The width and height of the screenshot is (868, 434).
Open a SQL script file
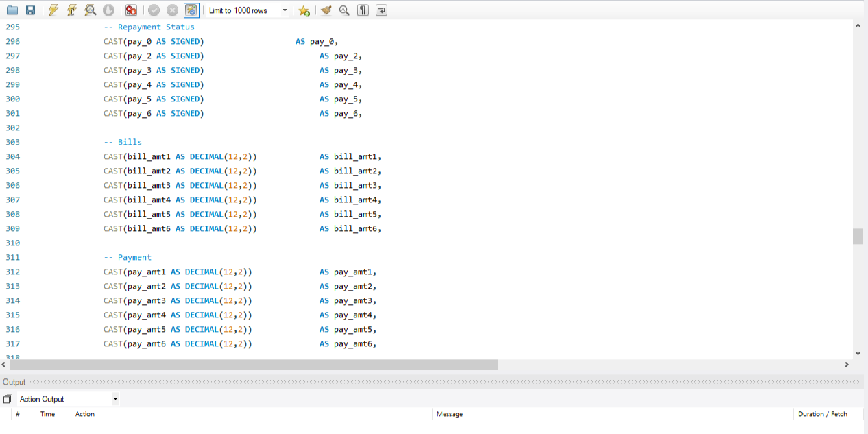[12, 10]
